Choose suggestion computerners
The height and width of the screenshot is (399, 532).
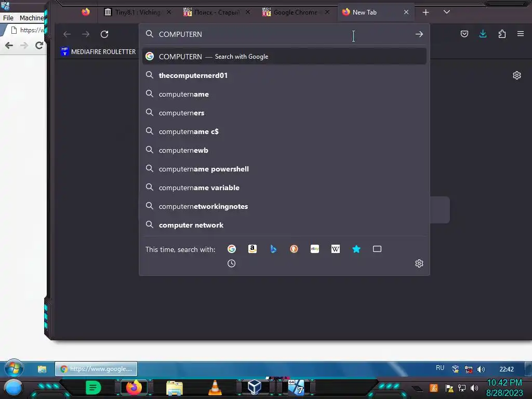284,113
